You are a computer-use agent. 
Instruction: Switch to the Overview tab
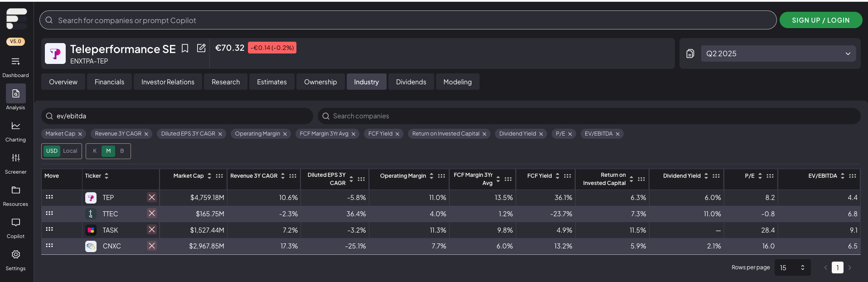pos(63,82)
